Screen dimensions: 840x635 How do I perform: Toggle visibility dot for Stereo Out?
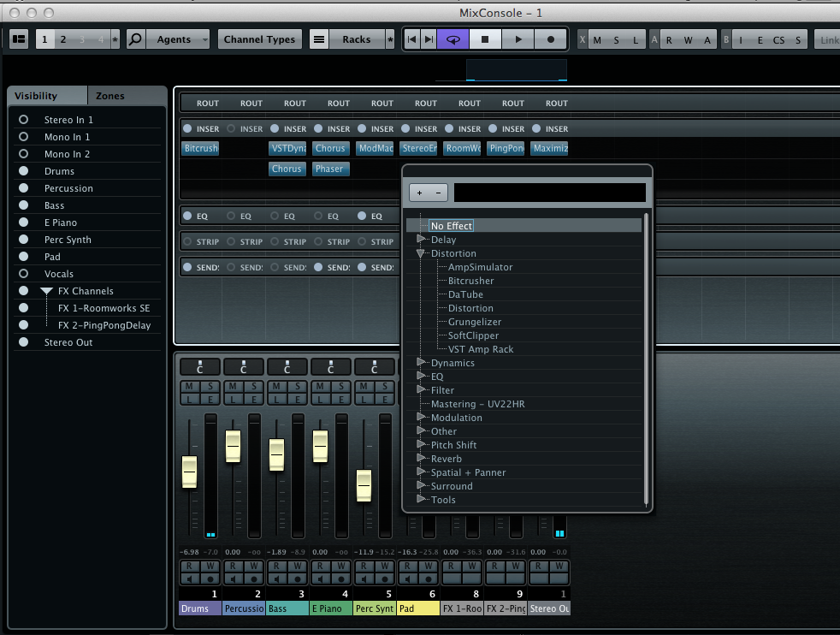pyautogui.click(x=23, y=342)
